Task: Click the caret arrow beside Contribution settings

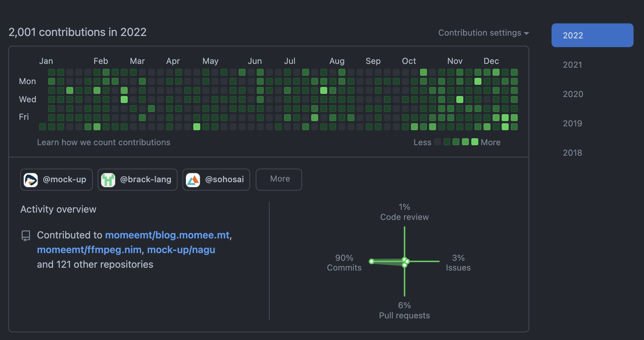Action: 526,33
